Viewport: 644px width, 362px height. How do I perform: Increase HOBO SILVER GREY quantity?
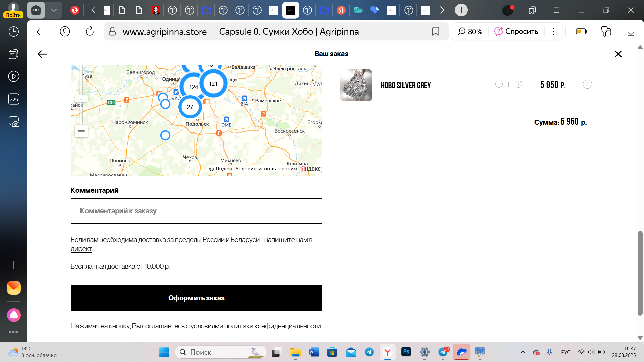click(518, 84)
